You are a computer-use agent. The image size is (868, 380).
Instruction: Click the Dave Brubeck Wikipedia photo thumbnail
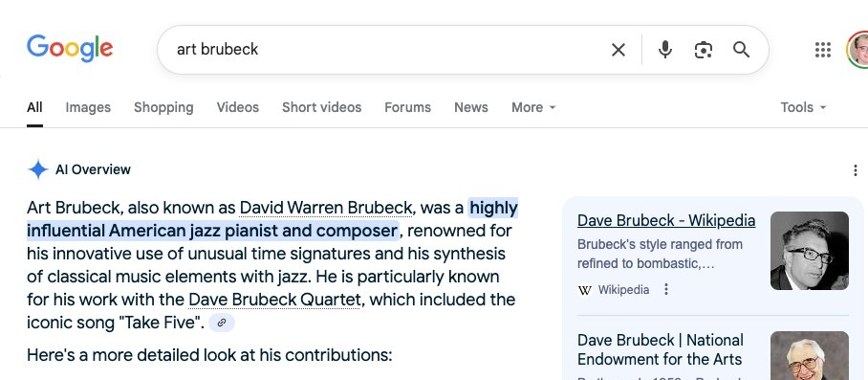tap(810, 251)
